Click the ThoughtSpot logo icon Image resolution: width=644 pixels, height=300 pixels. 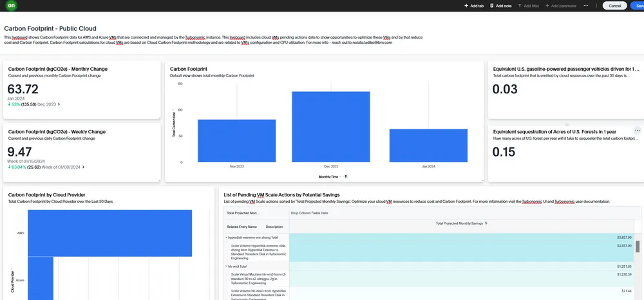click(x=10, y=5)
